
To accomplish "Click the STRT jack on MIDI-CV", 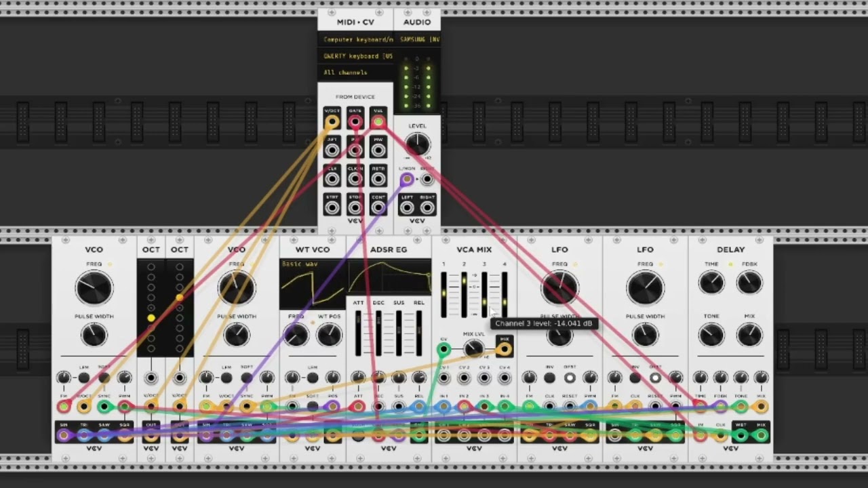I will 332,207.
